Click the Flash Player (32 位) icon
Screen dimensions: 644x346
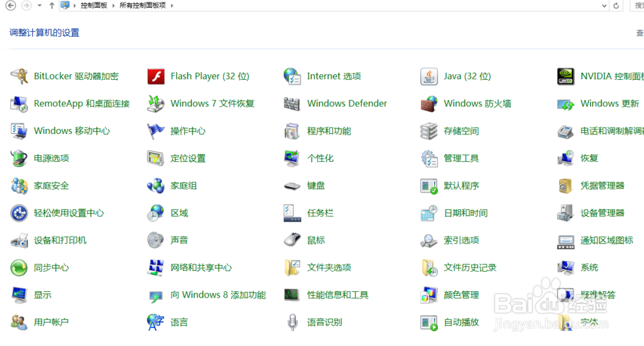156,77
